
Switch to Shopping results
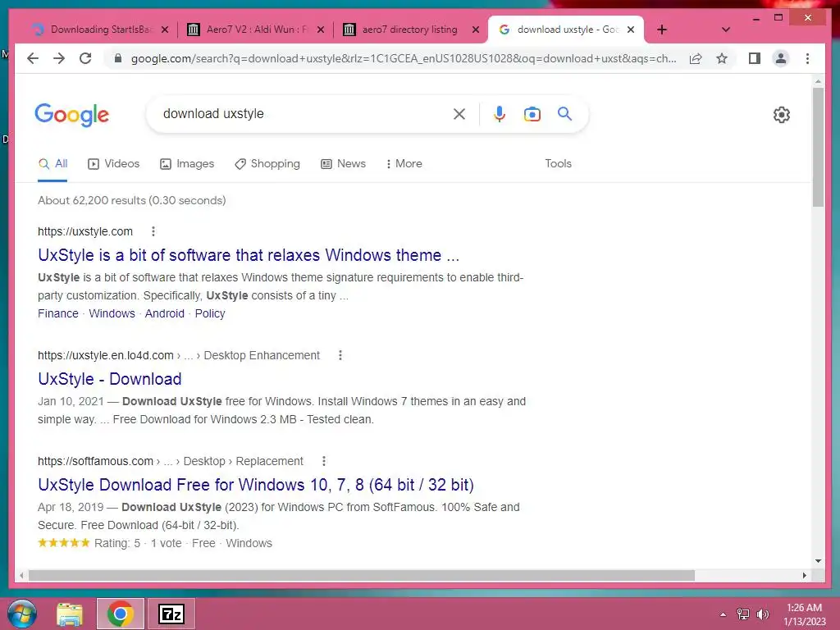coord(267,164)
